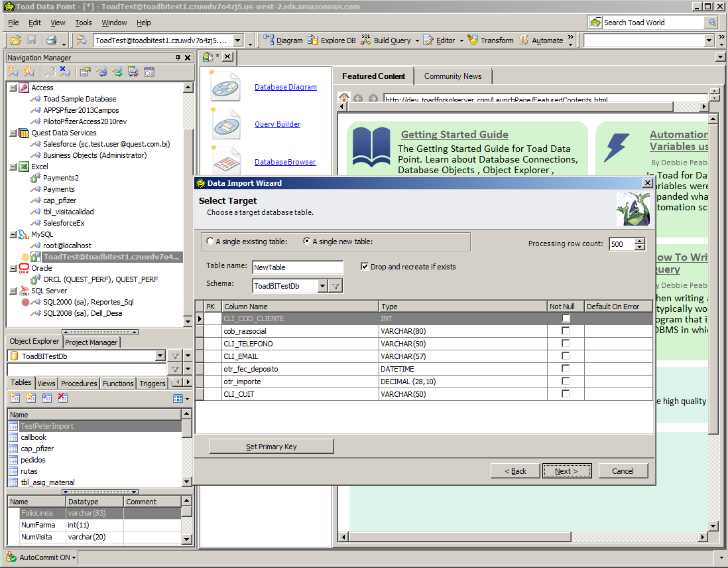728x568 pixels.
Task: Toggle 'Drop and recreate if exists' checkbox
Action: (x=365, y=266)
